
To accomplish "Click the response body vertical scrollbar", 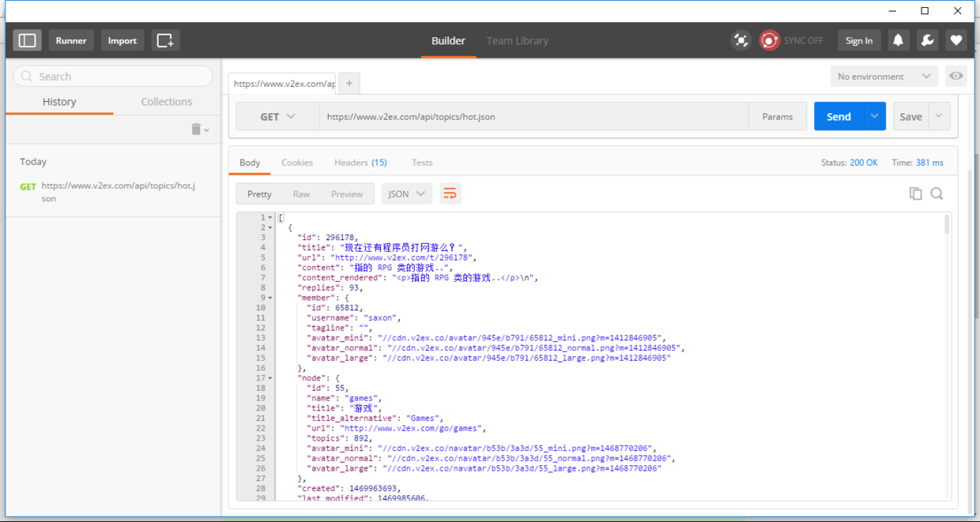I will [947, 224].
